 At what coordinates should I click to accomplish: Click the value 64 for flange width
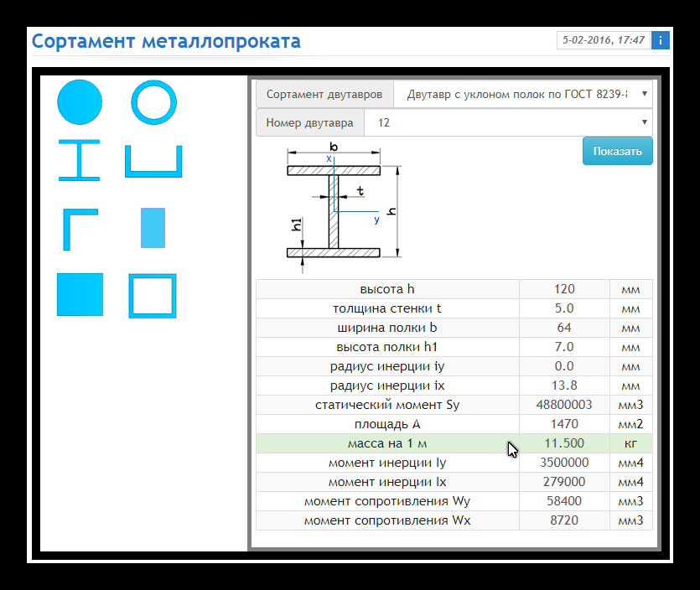(564, 328)
